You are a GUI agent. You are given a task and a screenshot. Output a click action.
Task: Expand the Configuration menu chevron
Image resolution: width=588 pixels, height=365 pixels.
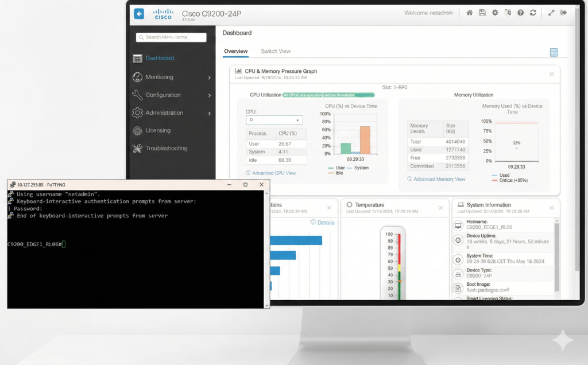point(209,95)
